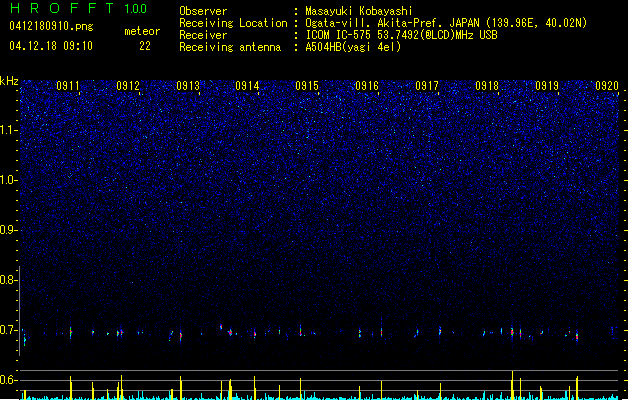Click the 'meteor' label

[x=142, y=31]
